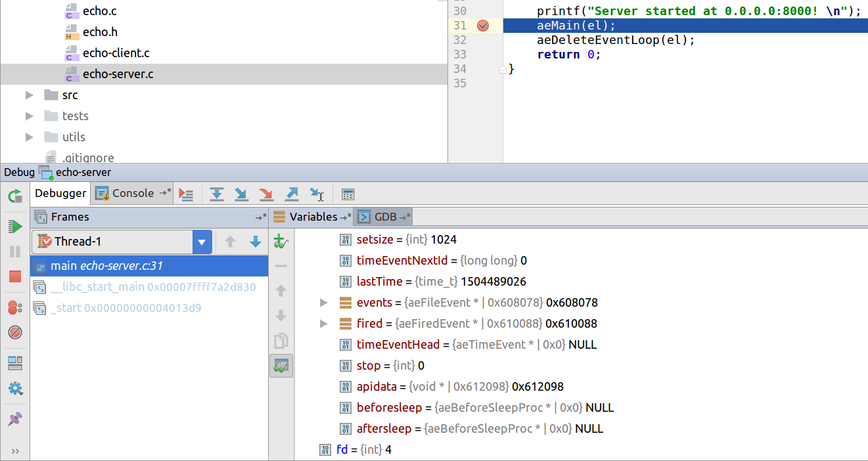Step over current line
The image size is (868, 461).
click(217, 194)
